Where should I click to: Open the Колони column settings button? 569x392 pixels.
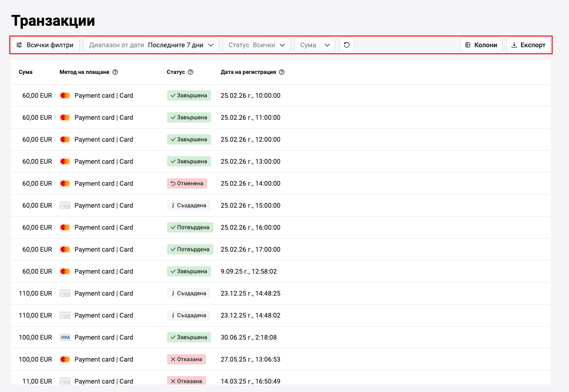(x=481, y=45)
